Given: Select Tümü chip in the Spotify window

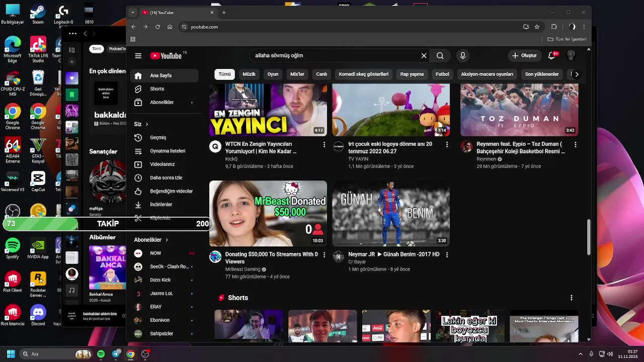Looking at the screenshot, I should (96, 49).
